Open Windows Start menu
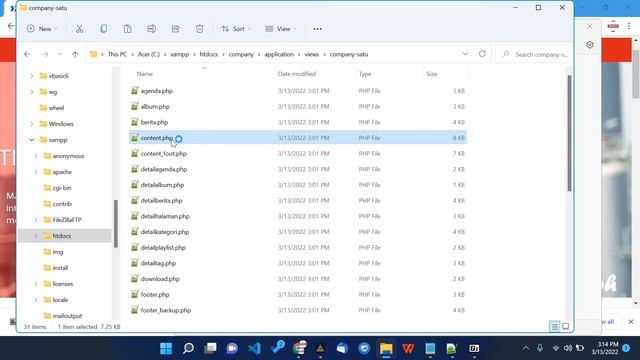The height and width of the screenshot is (360, 640). click(166, 349)
